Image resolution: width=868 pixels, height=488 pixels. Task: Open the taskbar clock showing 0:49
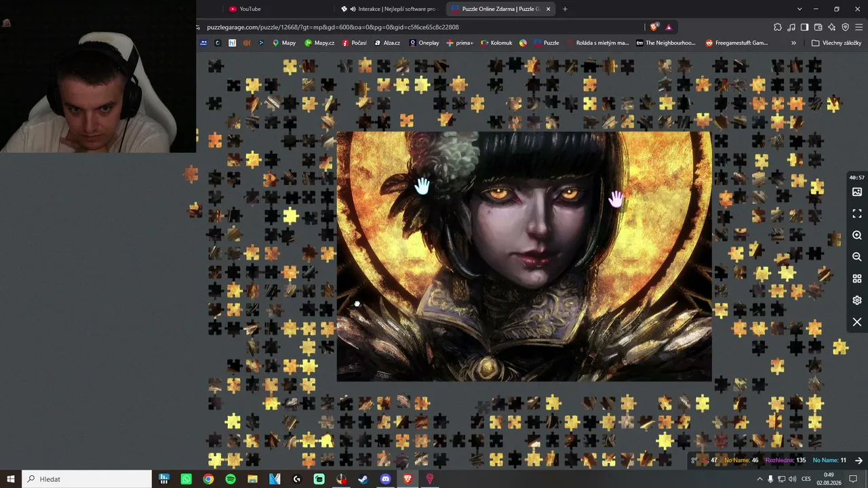pyautogui.click(x=829, y=479)
